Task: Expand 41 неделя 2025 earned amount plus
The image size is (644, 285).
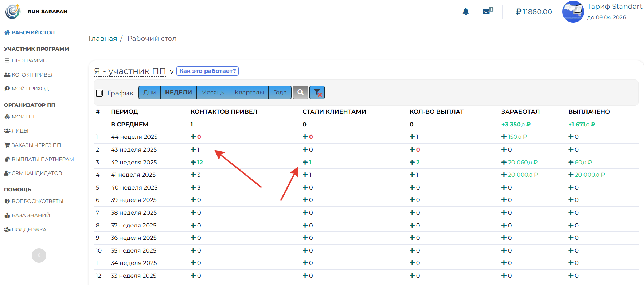Action: click(504, 175)
